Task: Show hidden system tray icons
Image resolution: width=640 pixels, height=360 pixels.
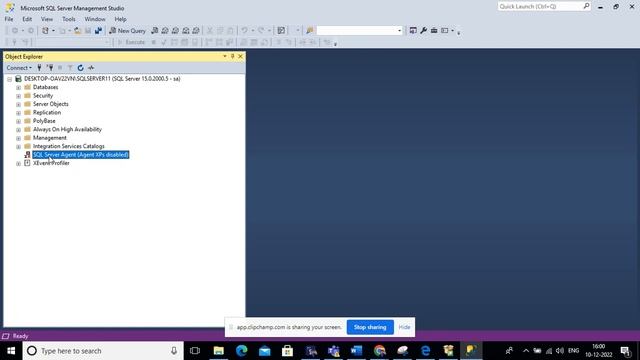Action: pyautogui.click(x=526, y=351)
